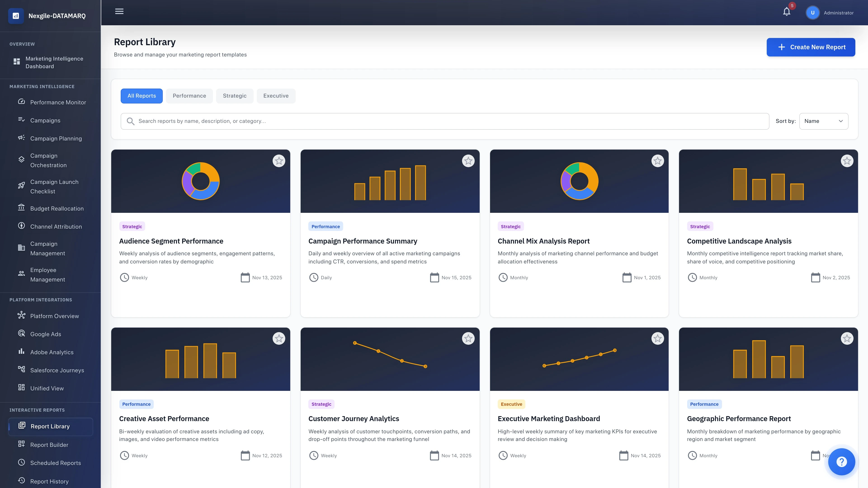Select the Executive filter tab

point(276,96)
